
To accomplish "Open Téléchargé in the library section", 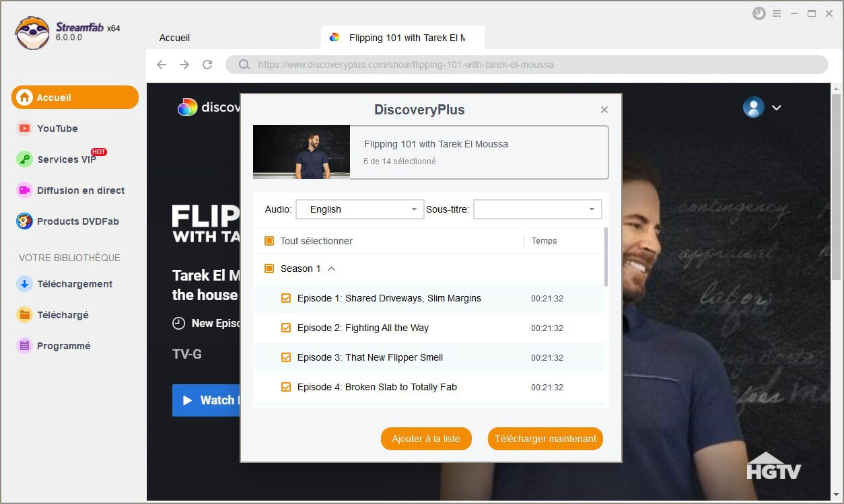I will click(x=63, y=315).
